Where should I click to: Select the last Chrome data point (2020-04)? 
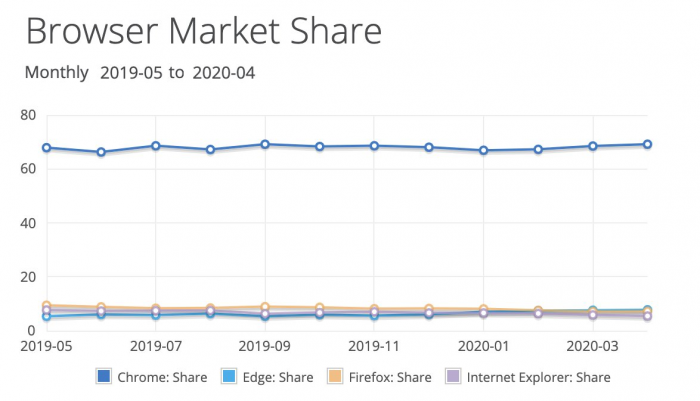(647, 144)
